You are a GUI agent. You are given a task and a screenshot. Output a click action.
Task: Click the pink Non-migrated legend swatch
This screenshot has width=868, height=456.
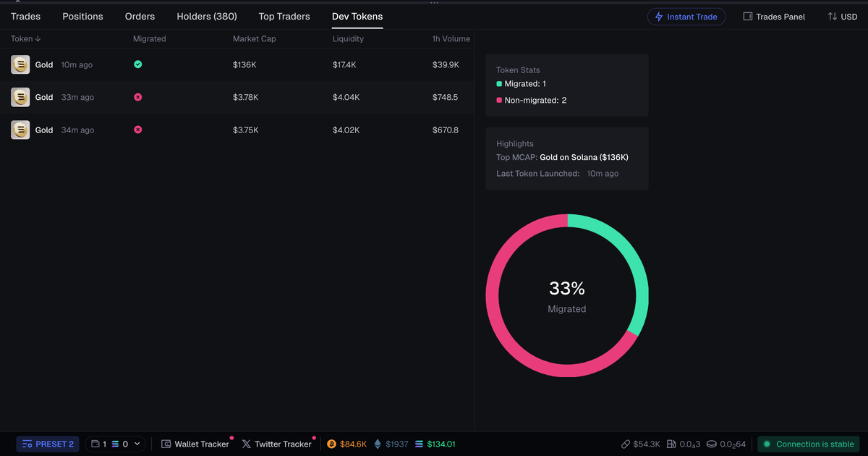[499, 101]
